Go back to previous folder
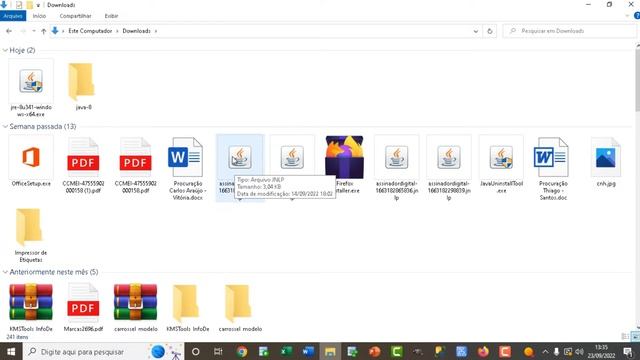Viewport: 640px width, 360px height. coord(9,31)
